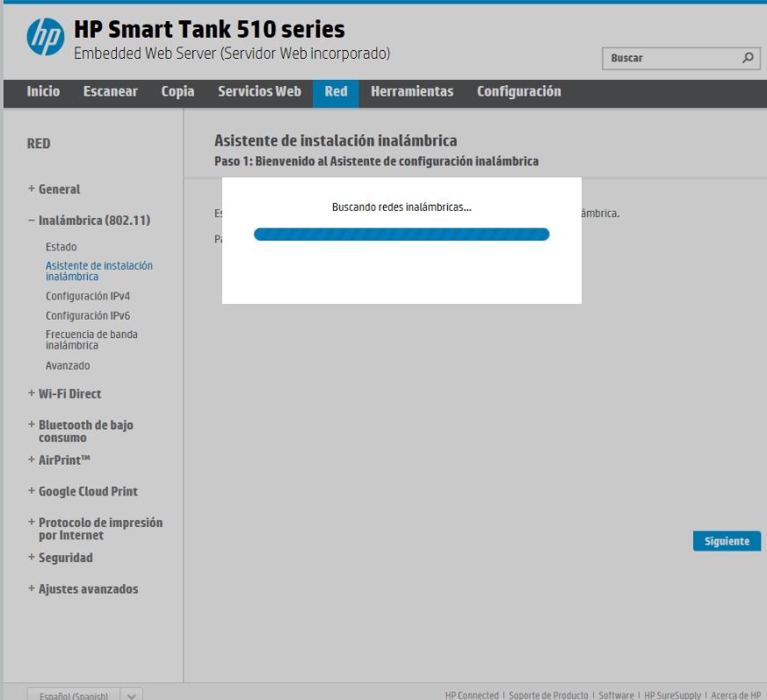This screenshot has width=767, height=700.
Task: Select Configuración IPv4 link
Action: point(88,296)
